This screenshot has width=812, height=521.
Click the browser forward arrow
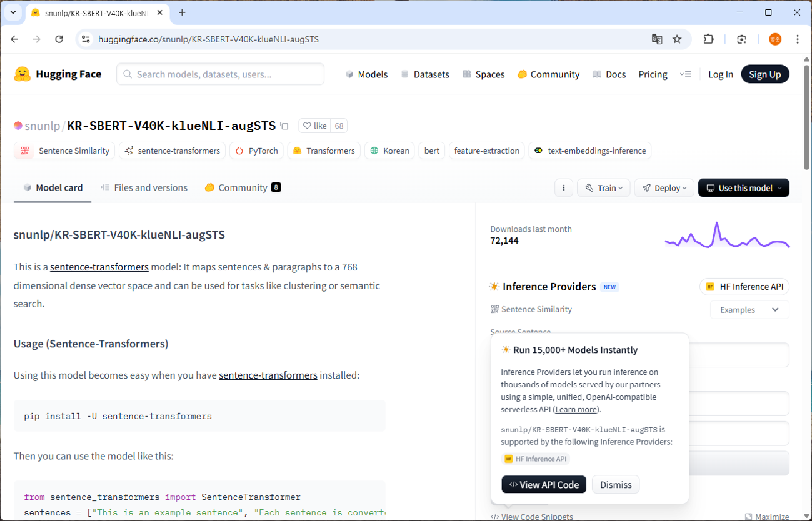37,39
